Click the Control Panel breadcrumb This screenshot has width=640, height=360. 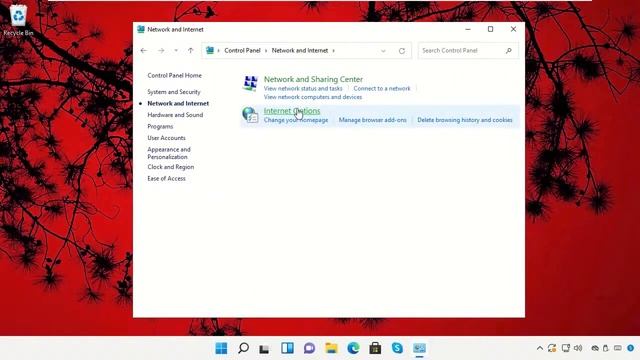pyautogui.click(x=242, y=51)
